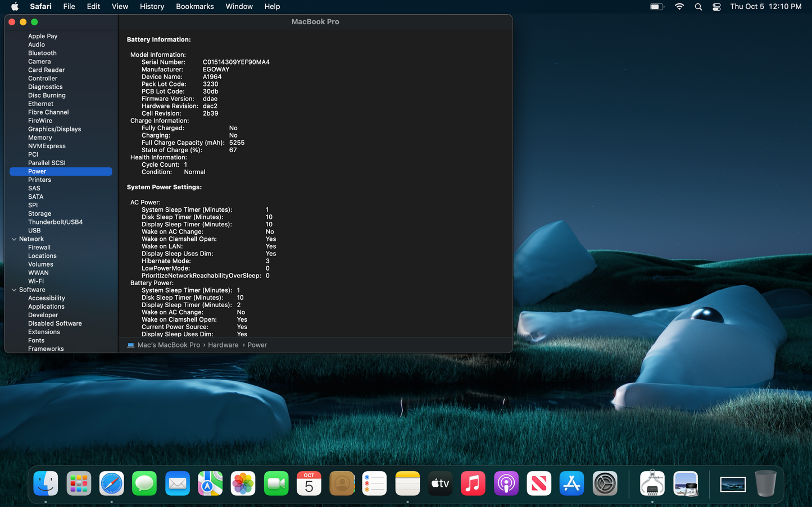This screenshot has width=812, height=507.
Task: Open the App Store in Dock
Action: coord(572,483)
